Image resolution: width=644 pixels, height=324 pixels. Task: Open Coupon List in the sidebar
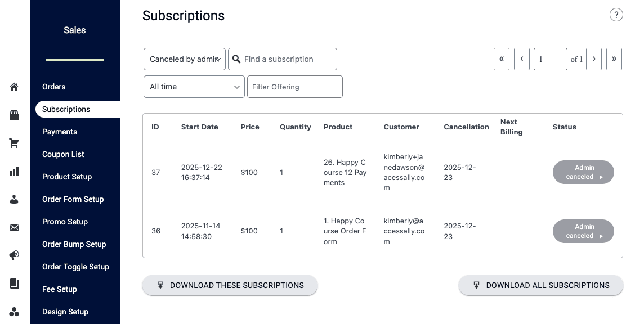pyautogui.click(x=63, y=154)
